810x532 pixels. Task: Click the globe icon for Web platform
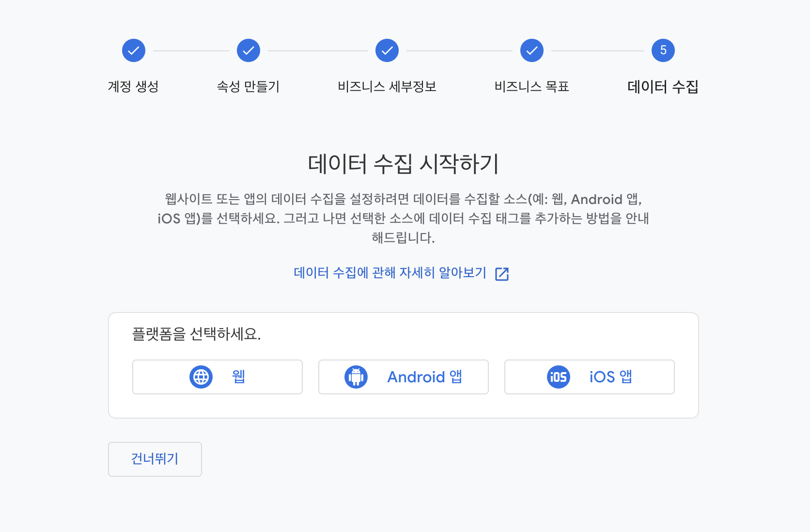(x=201, y=377)
